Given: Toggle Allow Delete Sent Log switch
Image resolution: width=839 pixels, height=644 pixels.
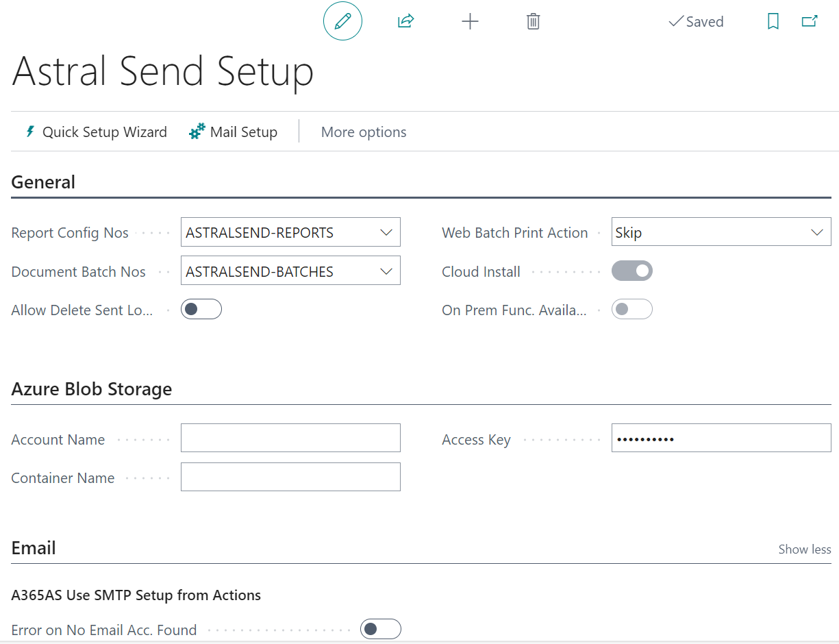Looking at the screenshot, I should point(201,310).
